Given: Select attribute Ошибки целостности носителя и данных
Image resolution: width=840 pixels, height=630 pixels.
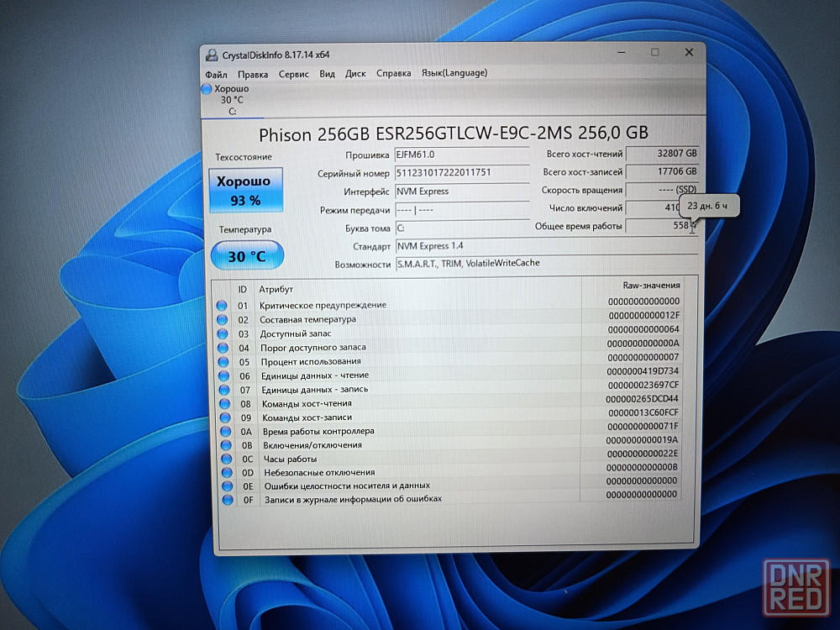Looking at the screenshot, I should pyautogui.click(x=347, y=486).
